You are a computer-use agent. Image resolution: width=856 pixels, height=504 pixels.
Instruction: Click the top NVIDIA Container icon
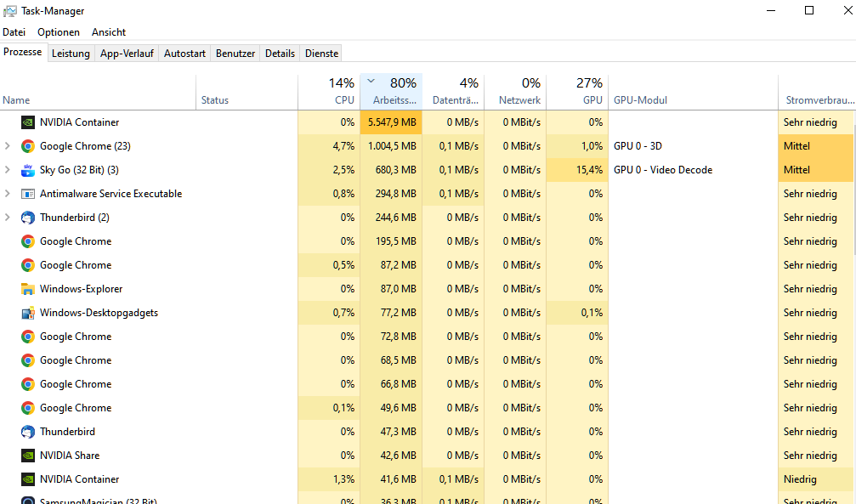[x=28, y=122]
